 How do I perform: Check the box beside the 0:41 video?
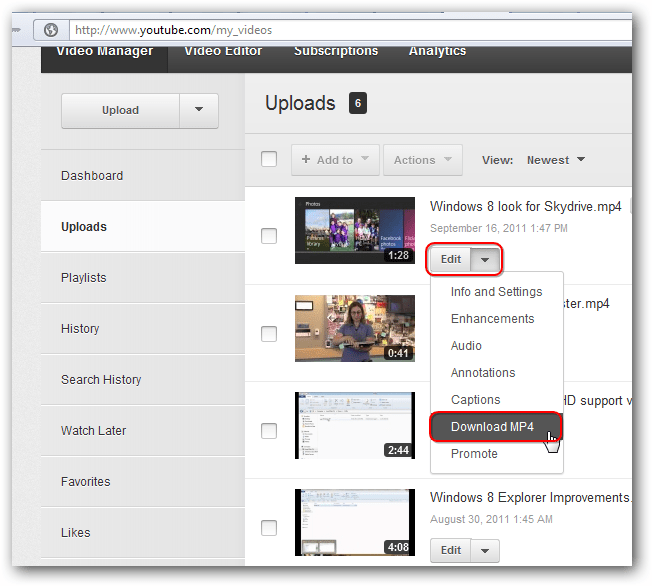pos(269,334)
